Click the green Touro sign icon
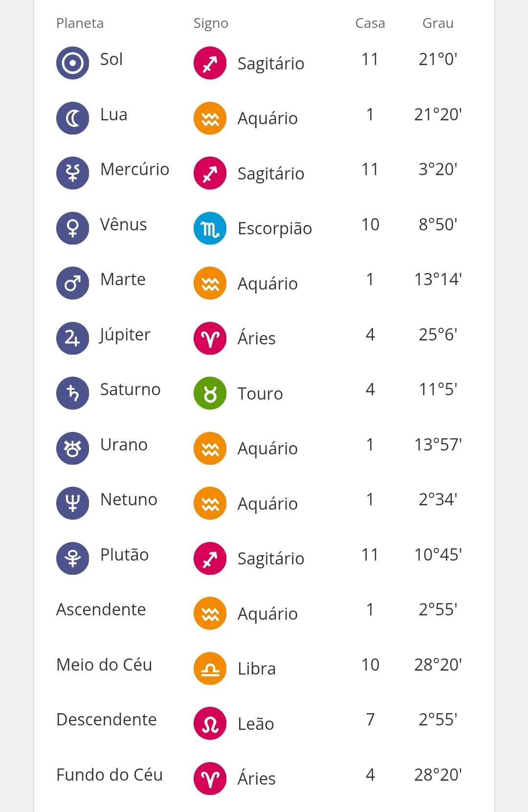Screen dimensions: 528x812 pos(210,393)
